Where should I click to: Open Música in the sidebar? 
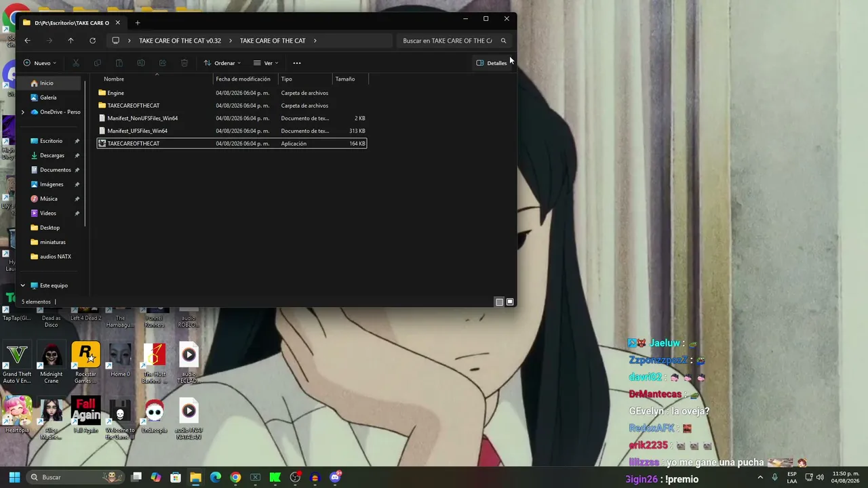coord(48,199)
